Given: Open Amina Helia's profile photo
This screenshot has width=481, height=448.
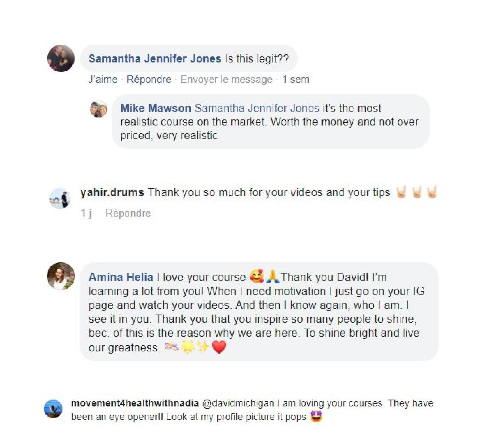Looking at the screenshot, I should click(x=61, y=276).
